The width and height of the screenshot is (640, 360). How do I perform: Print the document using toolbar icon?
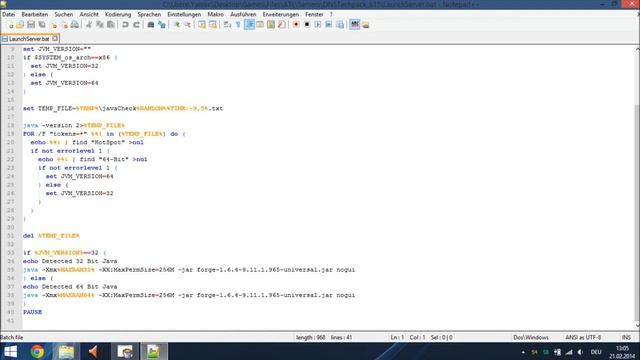coord(75,25)
